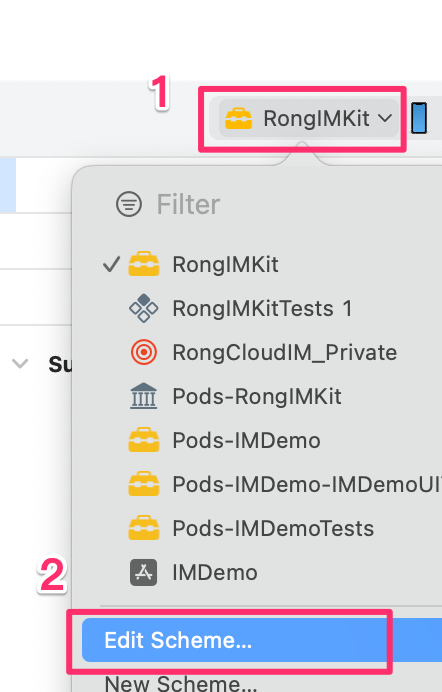Click the RongIMKitTests diamond icon
This screenshot has width=442, height=692.
tap(144, 308)
